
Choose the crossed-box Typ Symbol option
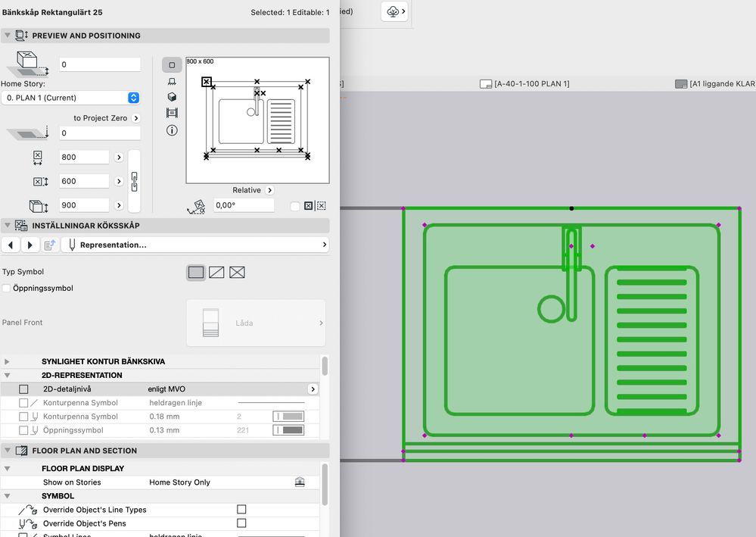[237, 273]
